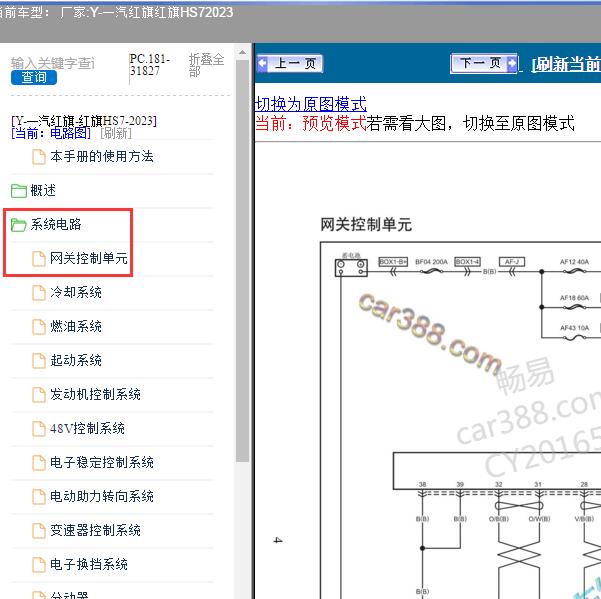Click the 查询 search button
Image resolution: width=601 pixels, height=599 pixels.
click(34, 77)
